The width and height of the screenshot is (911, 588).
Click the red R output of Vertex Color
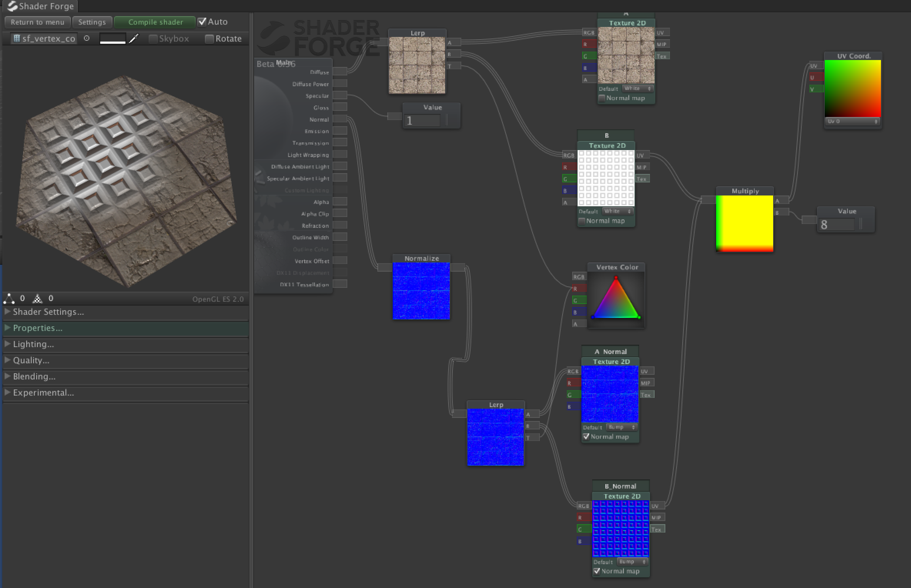coord(579,288)
